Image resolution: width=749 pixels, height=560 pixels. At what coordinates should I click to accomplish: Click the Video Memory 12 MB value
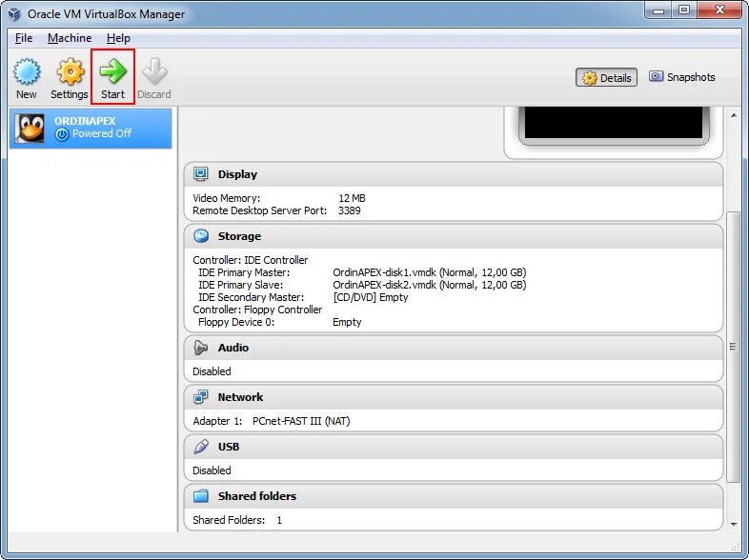click(x=352, y=198)
